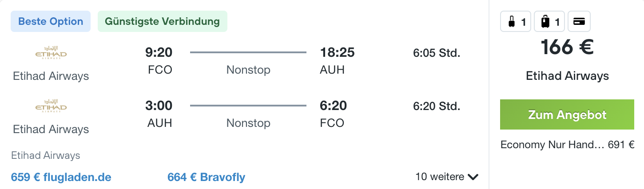Open the 659 € flugladen.de offer
Viewport: 644px width, 189px height.
pos(61,177)
